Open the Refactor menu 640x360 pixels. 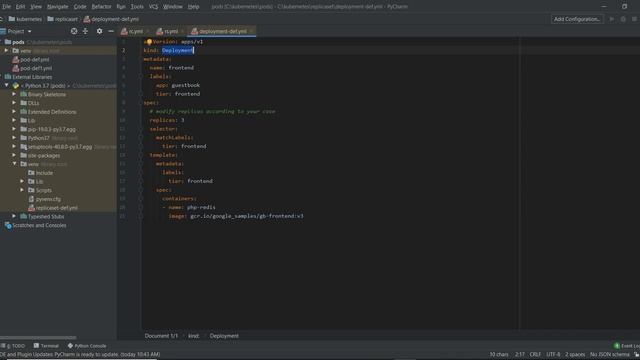point(101,7)
